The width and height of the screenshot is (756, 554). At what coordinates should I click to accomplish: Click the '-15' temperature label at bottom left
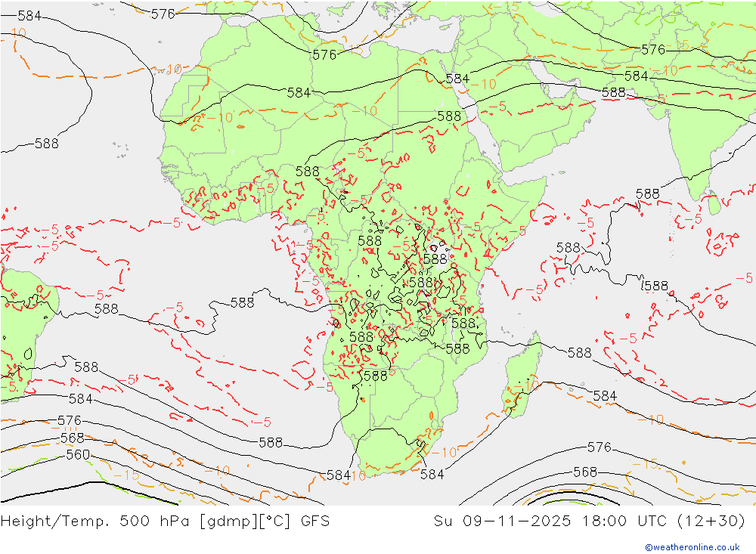pos(125,475)
